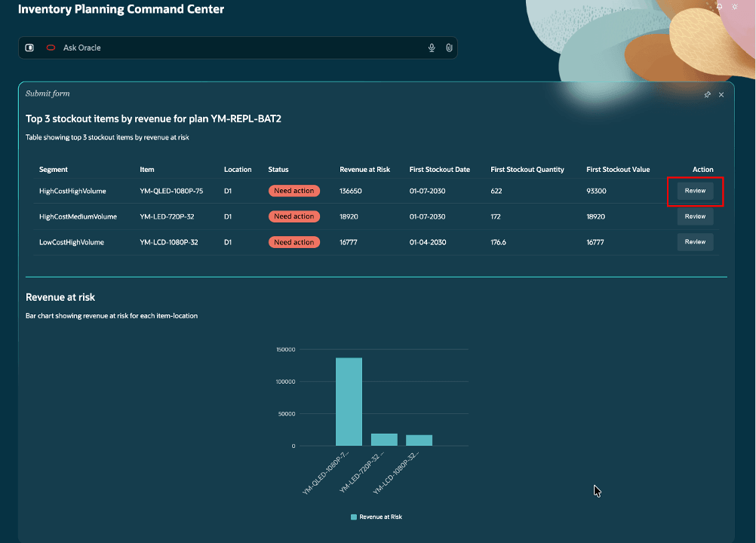Click the Revenue at Risk column header
The image size is (756, 543).
pyautogui.click(x=365, y=170)
